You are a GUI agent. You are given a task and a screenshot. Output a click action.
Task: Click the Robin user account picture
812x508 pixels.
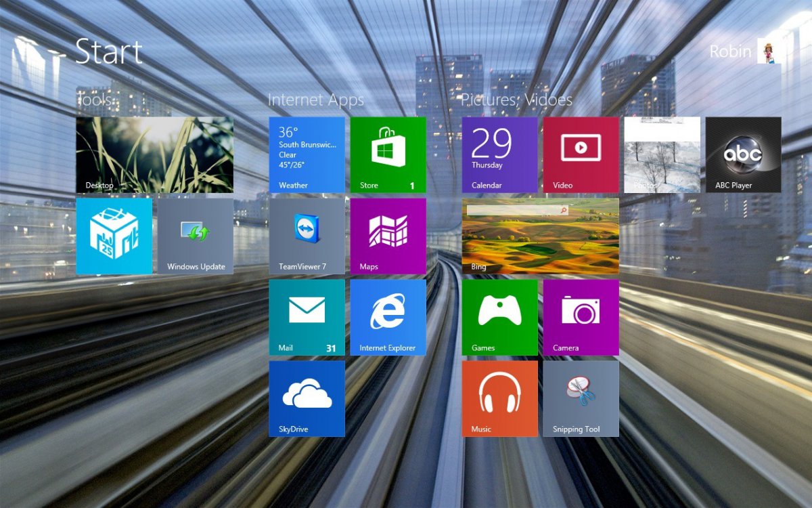tap(769, 51)
